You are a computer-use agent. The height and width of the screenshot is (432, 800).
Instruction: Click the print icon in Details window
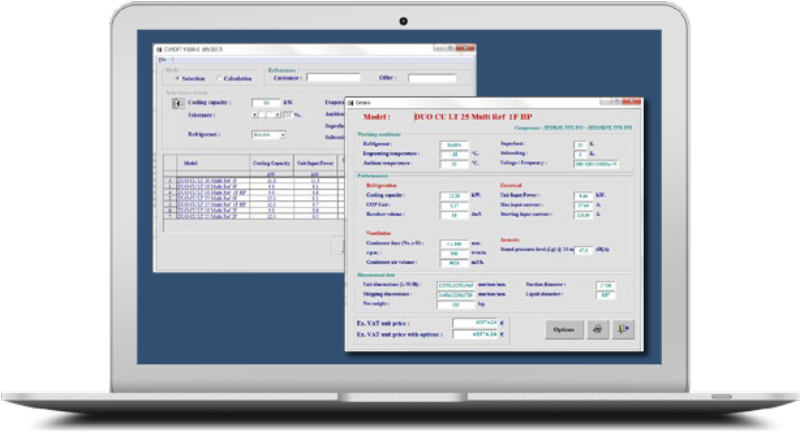(x=597, y=329)
